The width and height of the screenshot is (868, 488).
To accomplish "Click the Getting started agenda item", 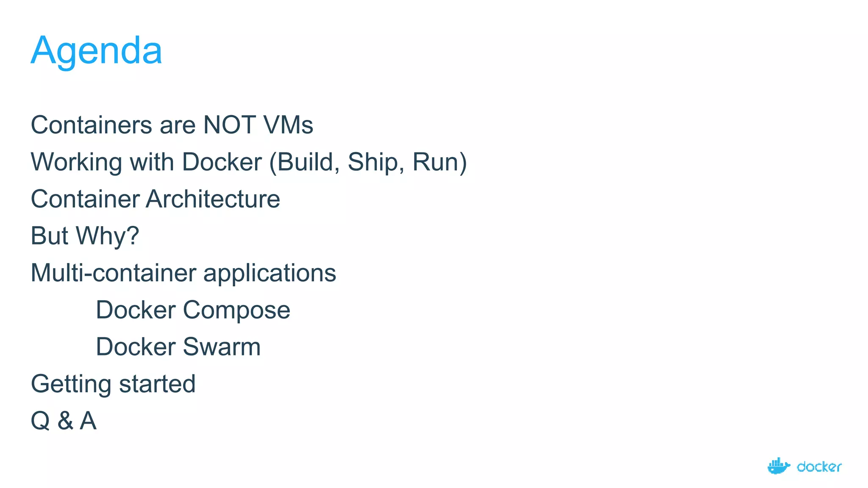I will click(113, 384).
